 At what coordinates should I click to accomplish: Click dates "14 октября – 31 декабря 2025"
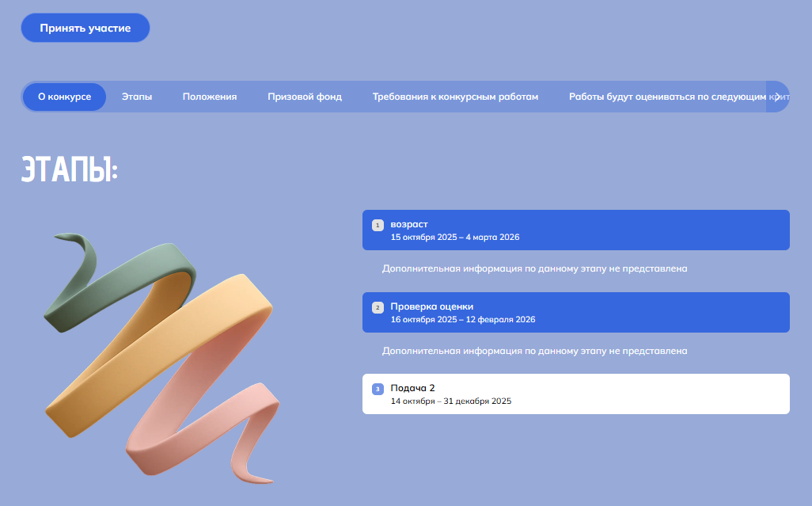click(x=450, y=401)
